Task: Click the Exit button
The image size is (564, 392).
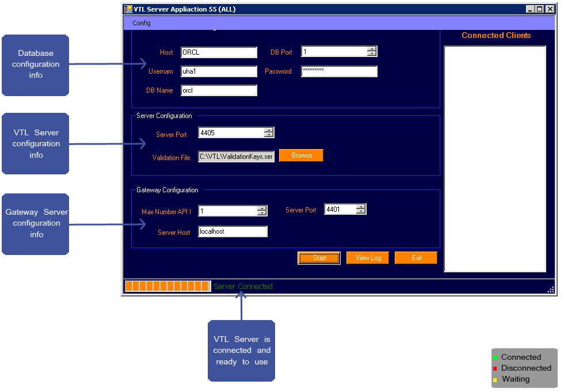Action: pos(416,257)
